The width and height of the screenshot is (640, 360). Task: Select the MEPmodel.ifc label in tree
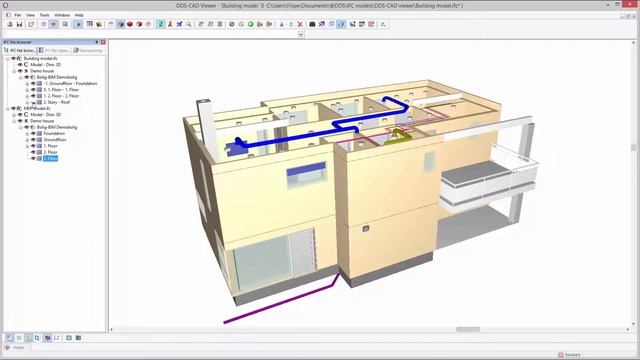pos(37,109)
